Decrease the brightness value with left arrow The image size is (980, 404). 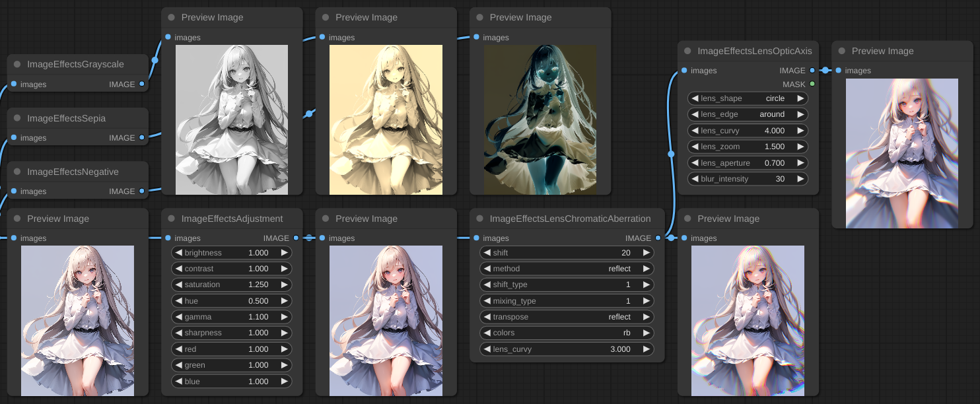(178, 253)
